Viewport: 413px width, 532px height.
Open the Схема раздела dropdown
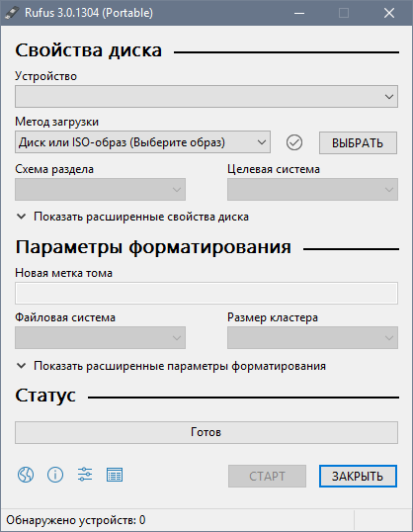click(100, 189)
